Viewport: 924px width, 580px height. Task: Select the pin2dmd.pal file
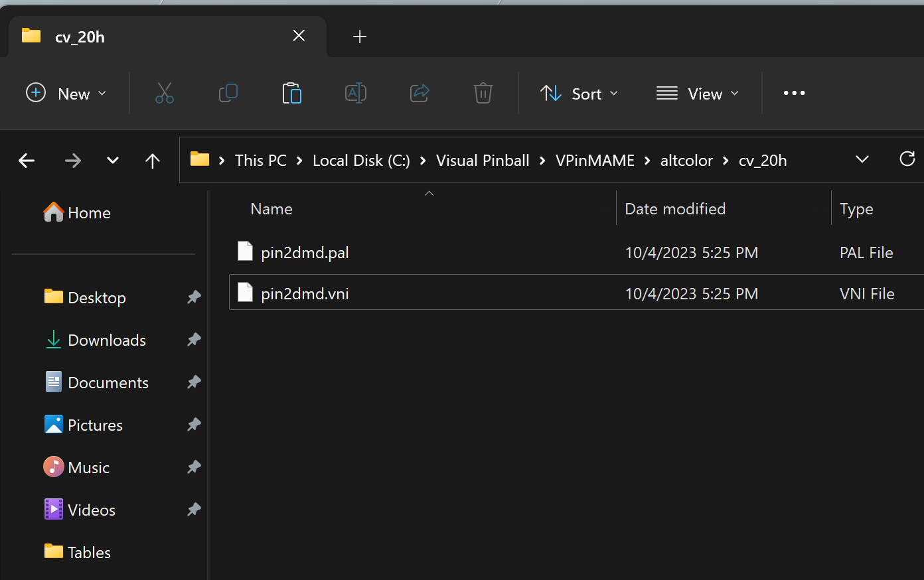point(305,253)
